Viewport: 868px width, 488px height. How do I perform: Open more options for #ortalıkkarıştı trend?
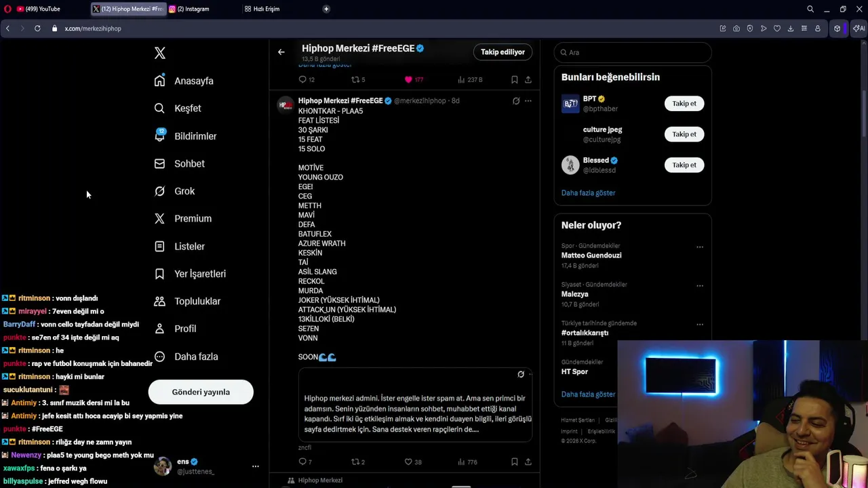700,325
